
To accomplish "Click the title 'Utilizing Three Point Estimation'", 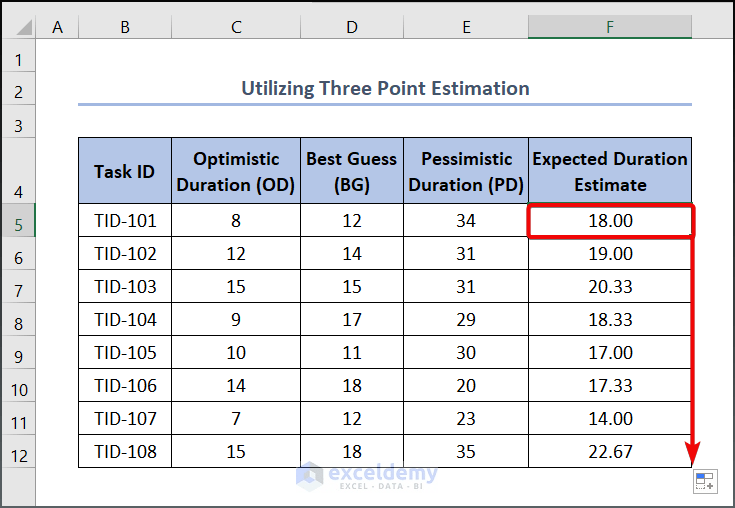I will click(385, 88).
